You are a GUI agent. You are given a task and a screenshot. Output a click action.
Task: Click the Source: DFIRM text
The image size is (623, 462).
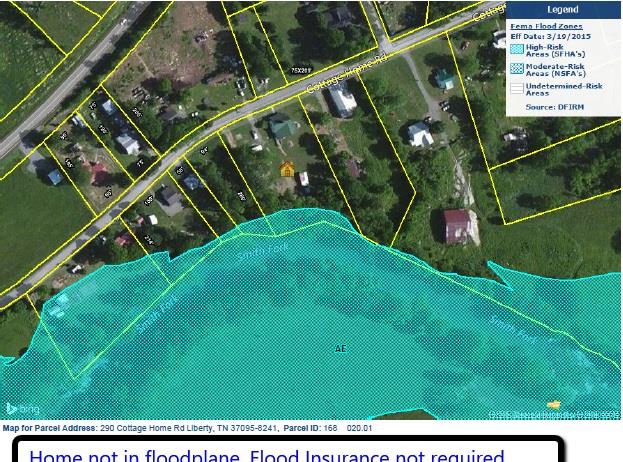(555, 107)
